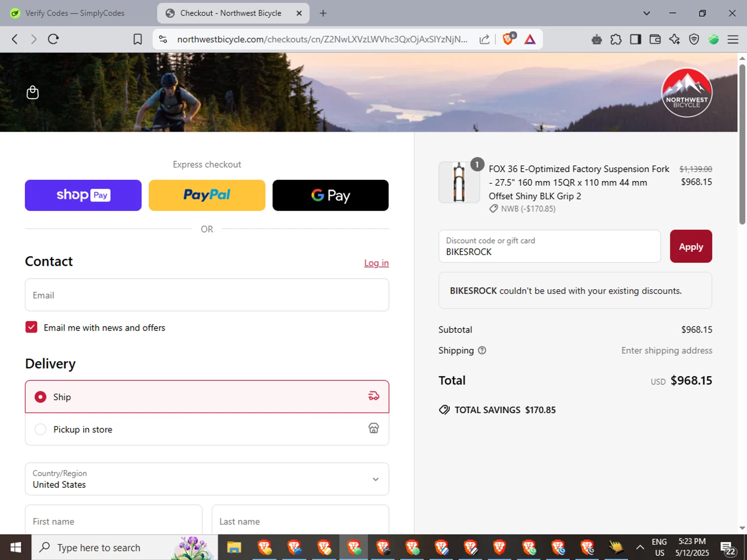Click the page vertical scrollbar

742,144
